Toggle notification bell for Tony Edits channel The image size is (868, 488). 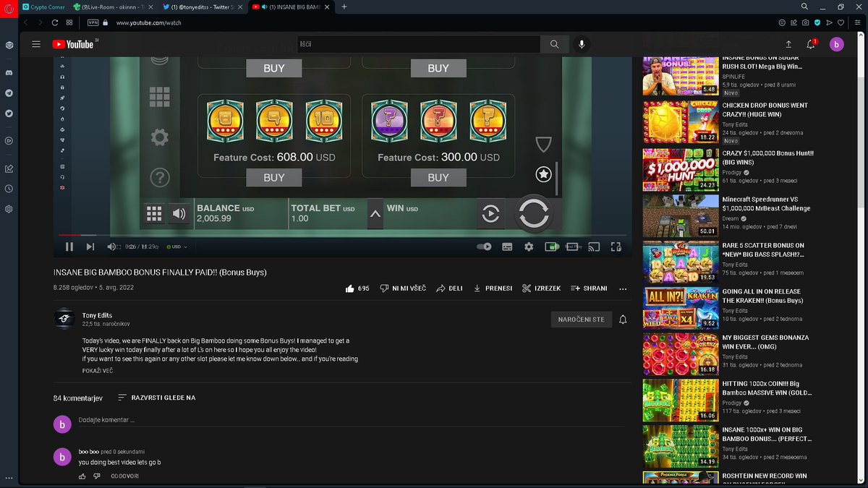[623, 319]
